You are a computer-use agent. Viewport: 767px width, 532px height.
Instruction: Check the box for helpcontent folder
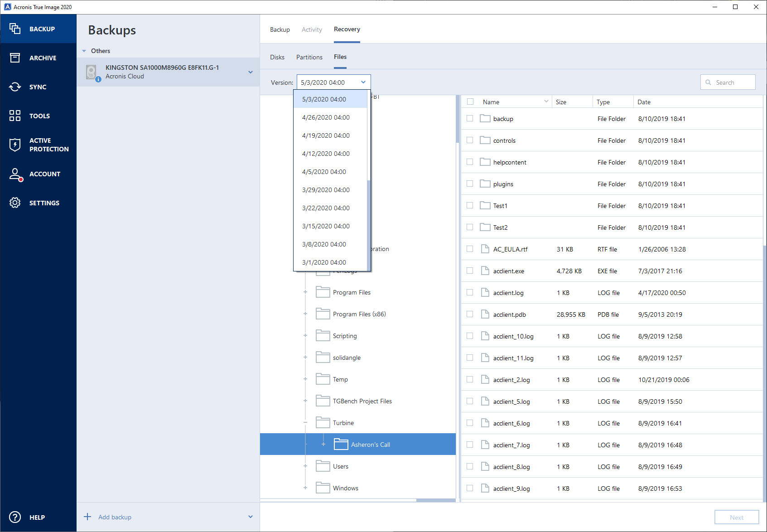tap(470, 162)
